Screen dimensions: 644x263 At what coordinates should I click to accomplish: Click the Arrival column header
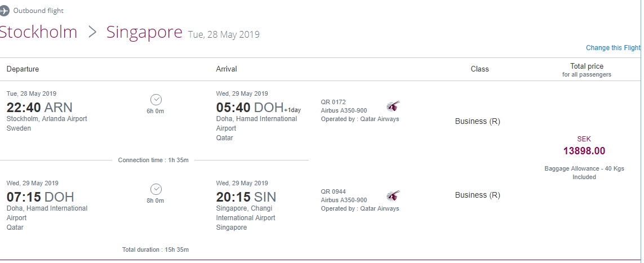tap(226, 69)
